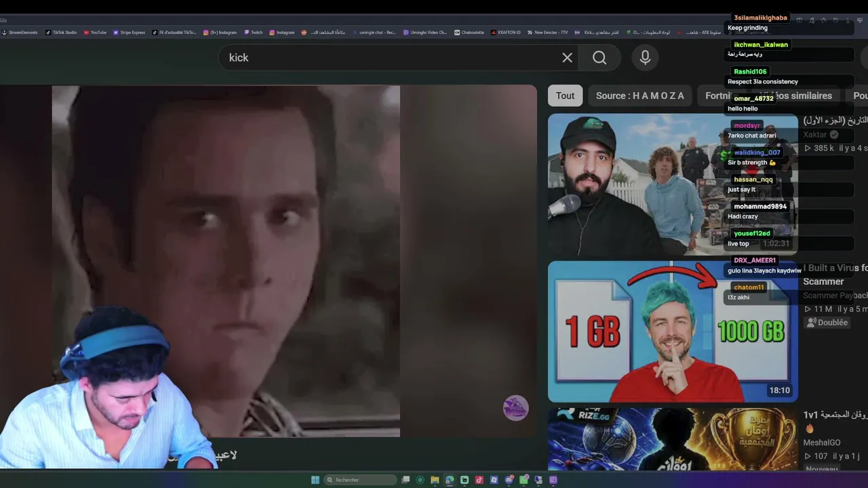
Task: Open the KRAFTON ID bookmark
Action: click(506, 33)
